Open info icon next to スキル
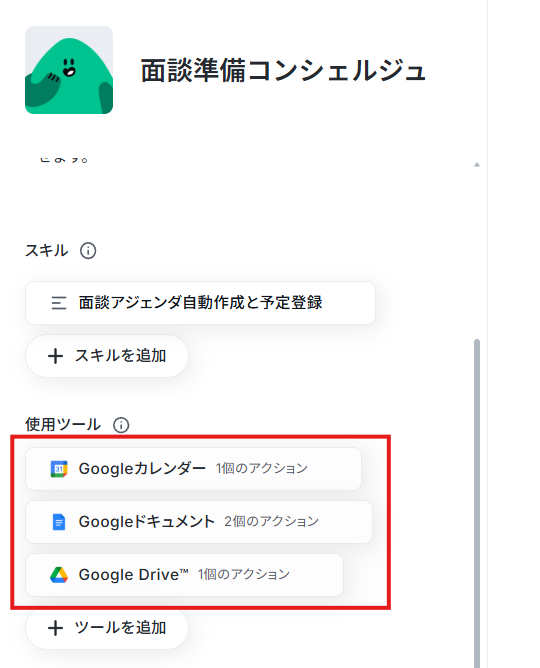 pyautogui.click(x=88, y=250)
